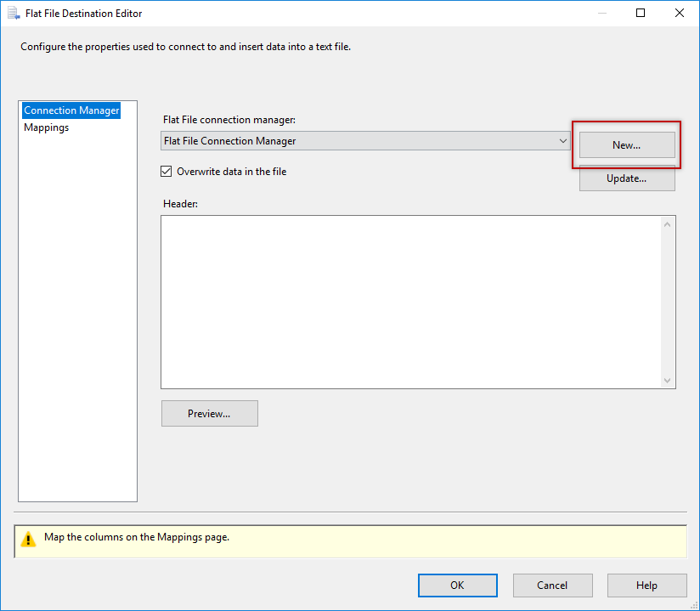Confirm settings with OK

point(457,586)
